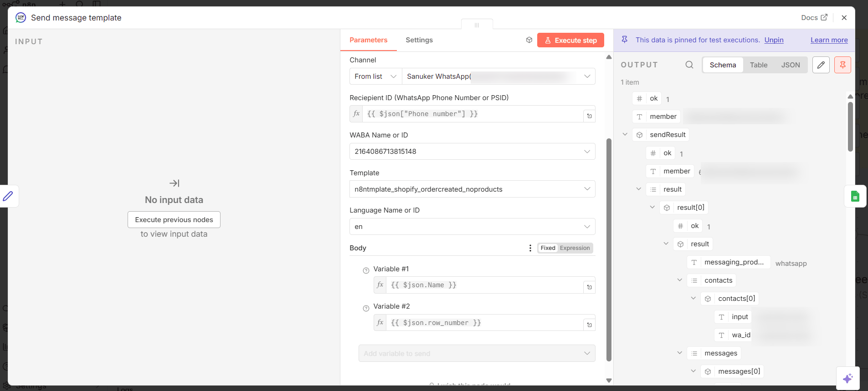Collapse the sendResult tree node
This screenshot has width=868, height=391.
click(625, 134)
